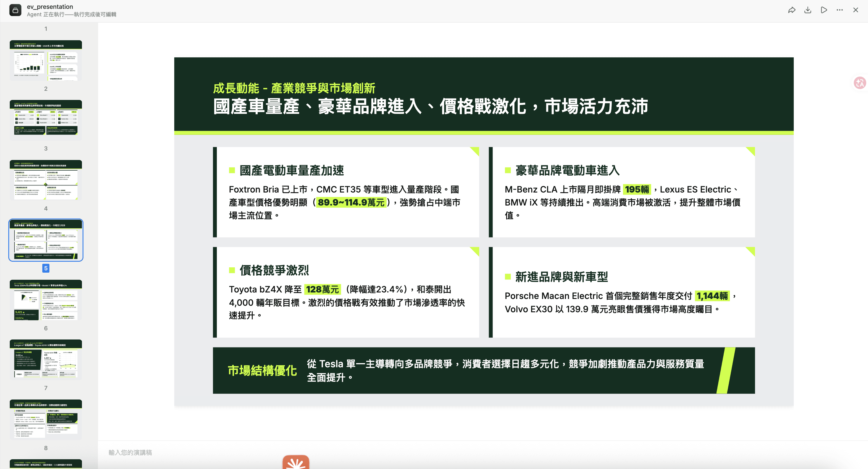Viewport: 868px width, 469px height.
Task: Select slide 6 Luxgen thumbnail
Action: pos(46,360)
